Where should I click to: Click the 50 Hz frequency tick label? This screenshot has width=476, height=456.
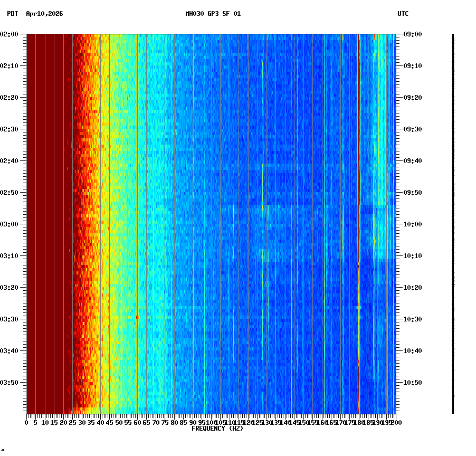coord(118,422)
